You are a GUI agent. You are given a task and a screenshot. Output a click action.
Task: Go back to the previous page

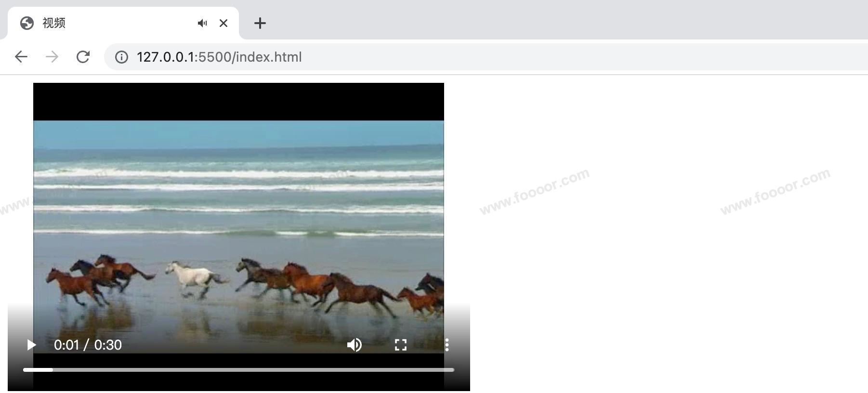21,57
